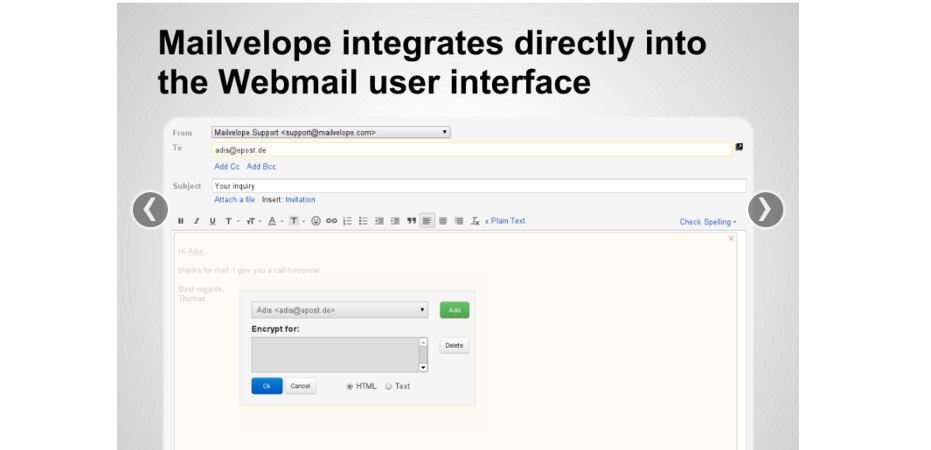The image size is (931, 450).
Task: Expand the Adis recipient key dropdown
Action: coord(339,310)
